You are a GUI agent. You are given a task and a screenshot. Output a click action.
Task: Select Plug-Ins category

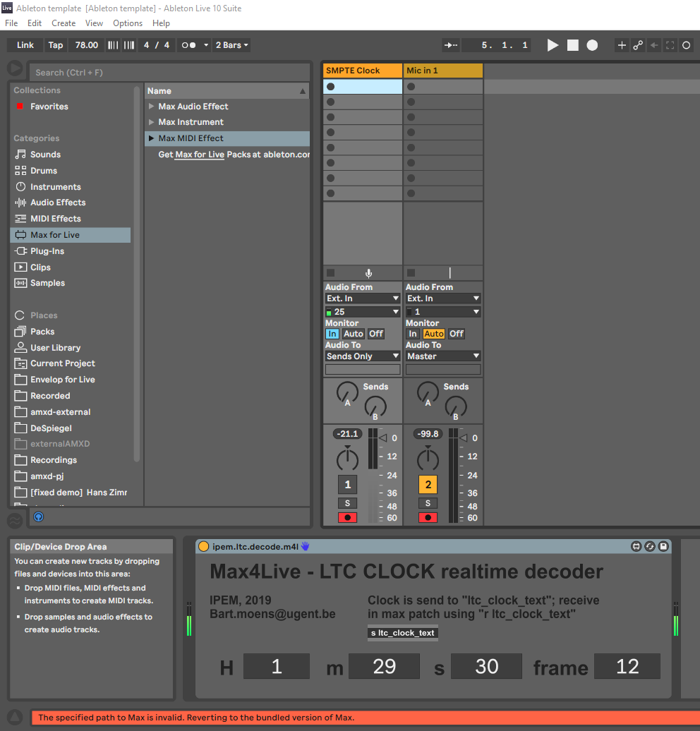coord(47,250)
